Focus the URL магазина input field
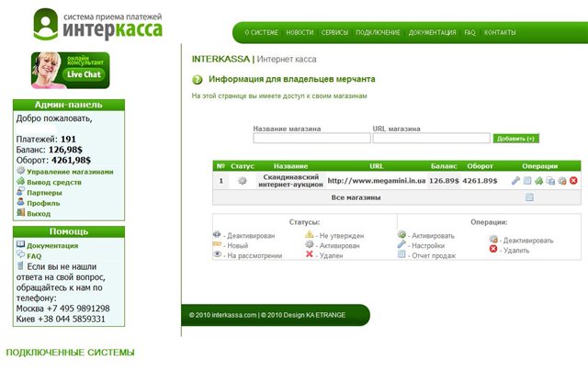Viewport: 588px width, 370px height. coord(431,138)
